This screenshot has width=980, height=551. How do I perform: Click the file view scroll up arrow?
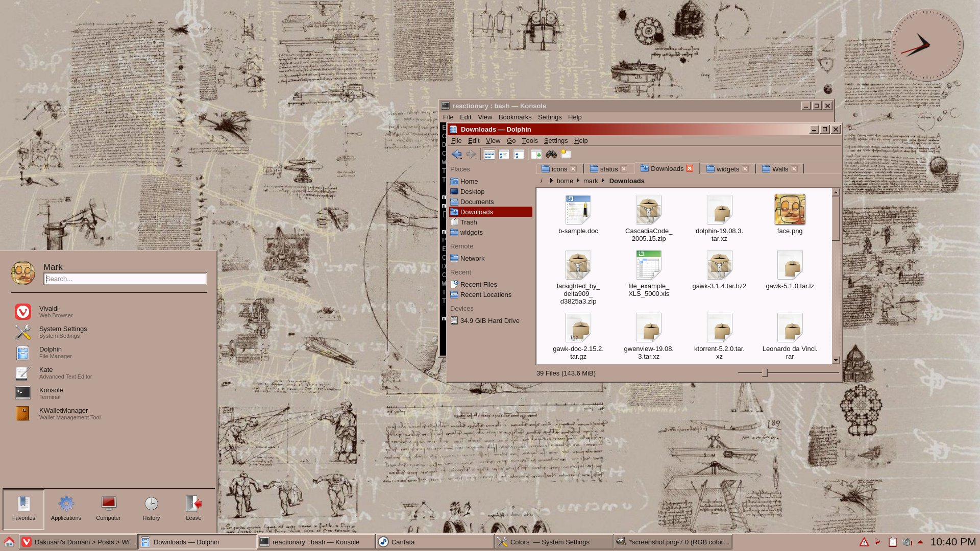(836, 192)
